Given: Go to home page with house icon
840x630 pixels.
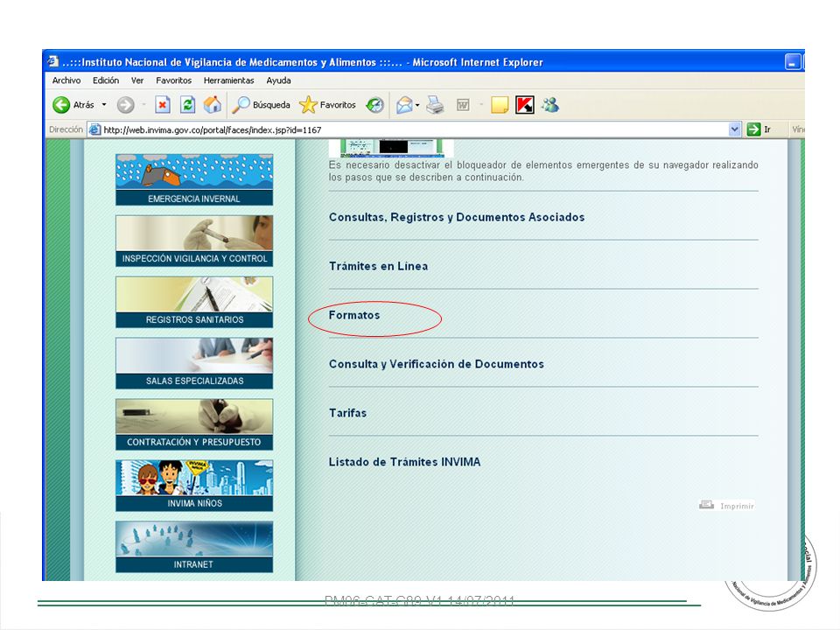Looking at the screenshot, I should tap(212, 105).
